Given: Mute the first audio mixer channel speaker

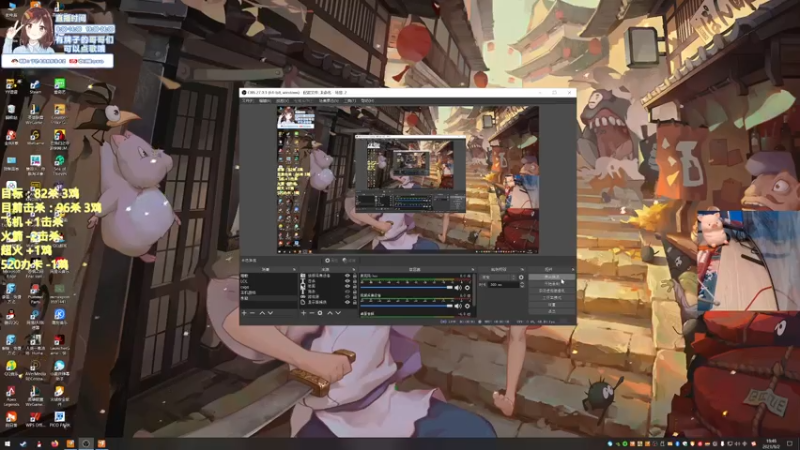Looking at the screenshot, I should click(x=458, y=288).
